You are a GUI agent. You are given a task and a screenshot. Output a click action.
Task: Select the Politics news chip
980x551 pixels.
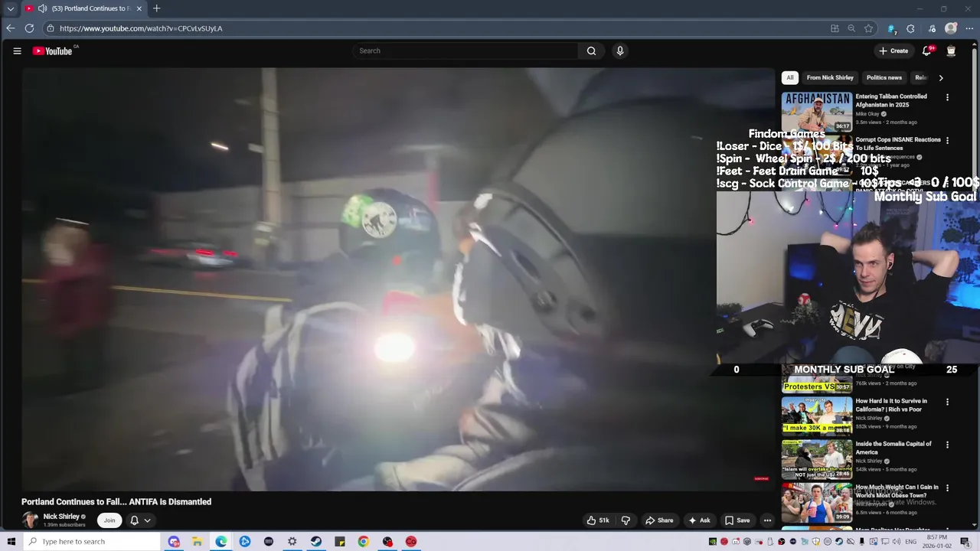[x=884, y=77]
